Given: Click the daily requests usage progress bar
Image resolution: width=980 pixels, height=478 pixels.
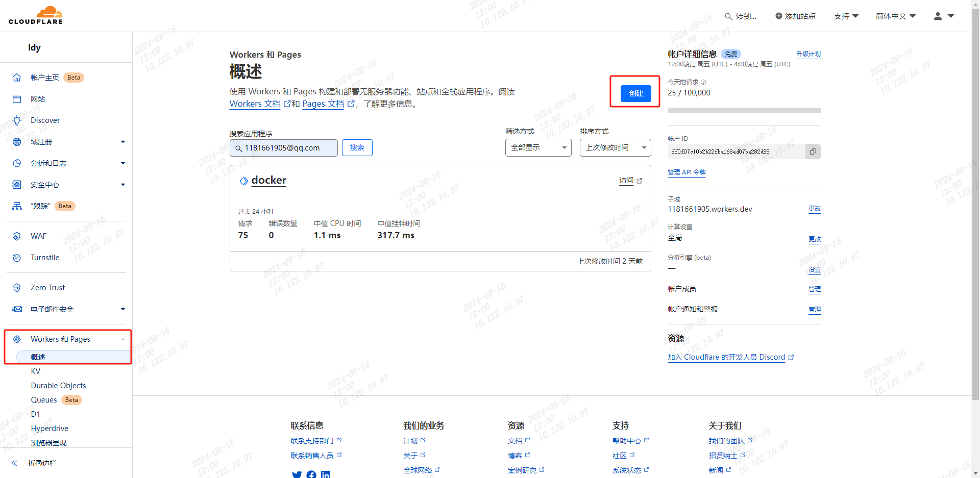Looking at the screenshot, I should pos(744,110).
